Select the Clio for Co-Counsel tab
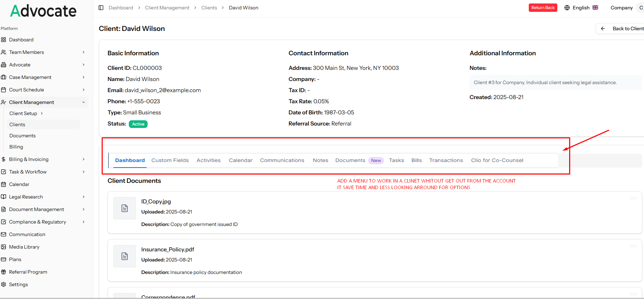The width and height of the screenshot is (644, 299). coord(497,160)
